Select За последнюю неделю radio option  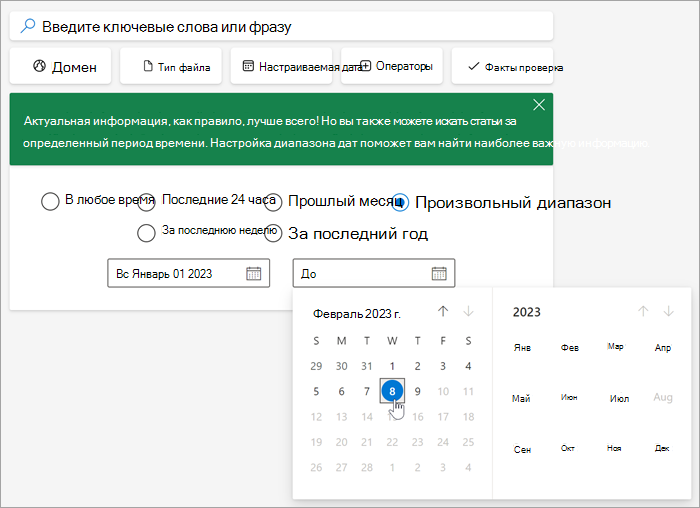point(146,233)
